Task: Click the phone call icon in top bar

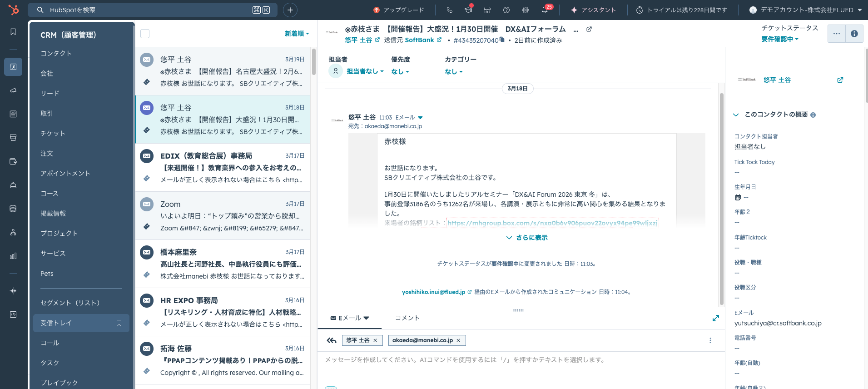Action: coord(449,10)
